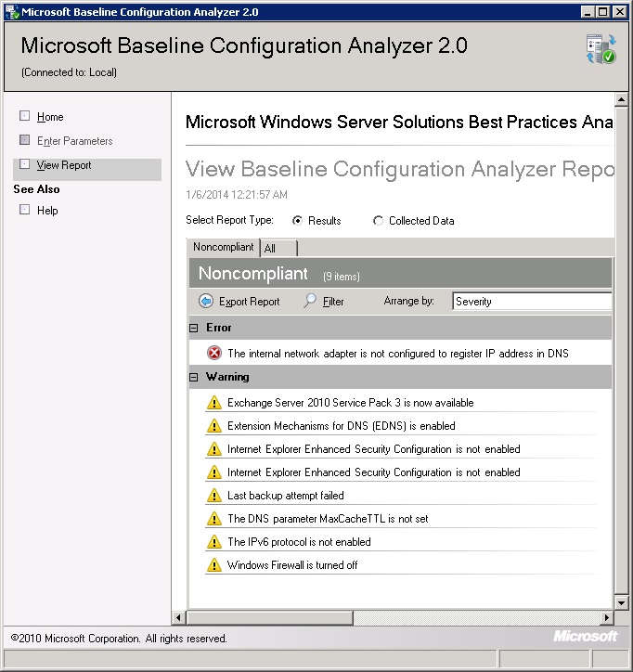633x672 pixels.
Task: Click the Enter Parameters bullet icon
Action: click(x=25, y=140)
